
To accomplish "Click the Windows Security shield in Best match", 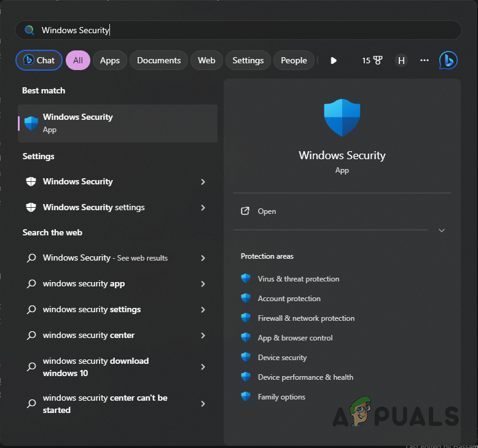I will coord(31,124).
